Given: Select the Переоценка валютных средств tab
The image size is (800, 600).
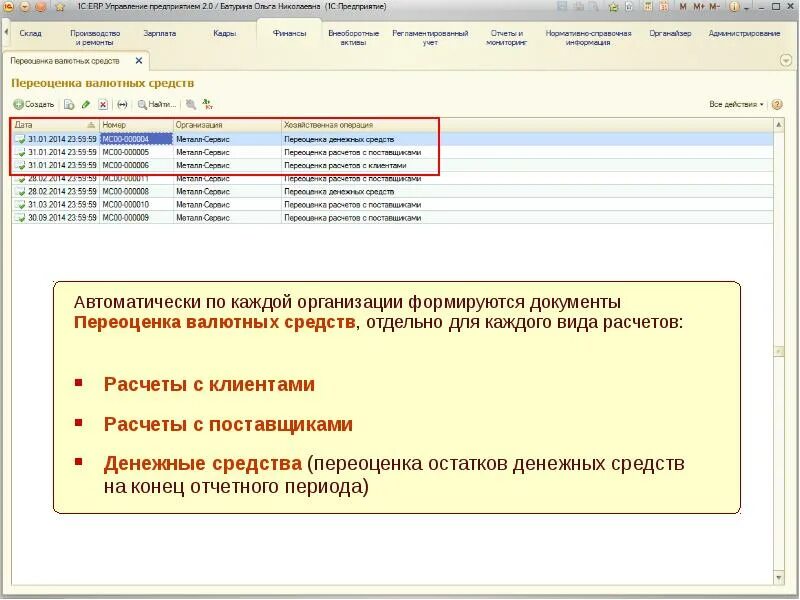Looking at the screenshot, I should coord(65,61).
